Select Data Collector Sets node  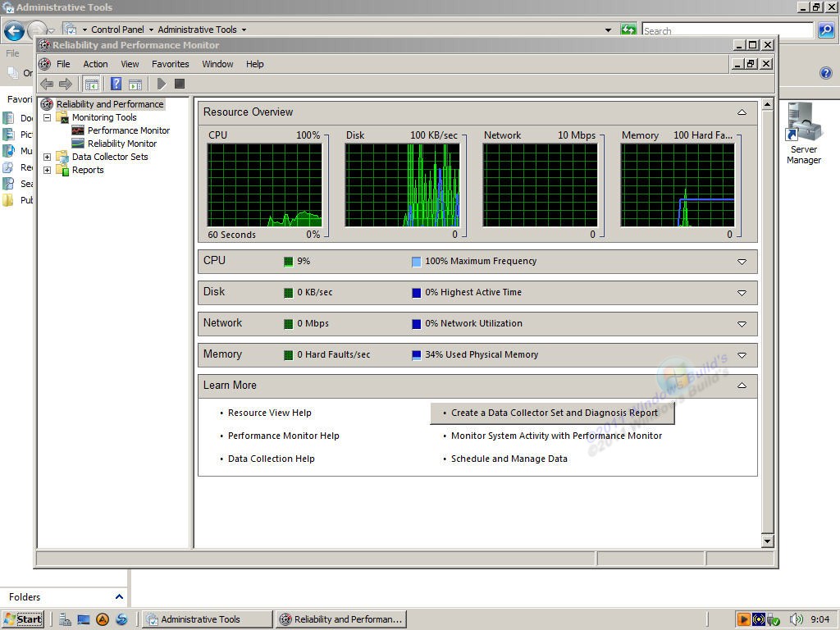coord(110,157)
